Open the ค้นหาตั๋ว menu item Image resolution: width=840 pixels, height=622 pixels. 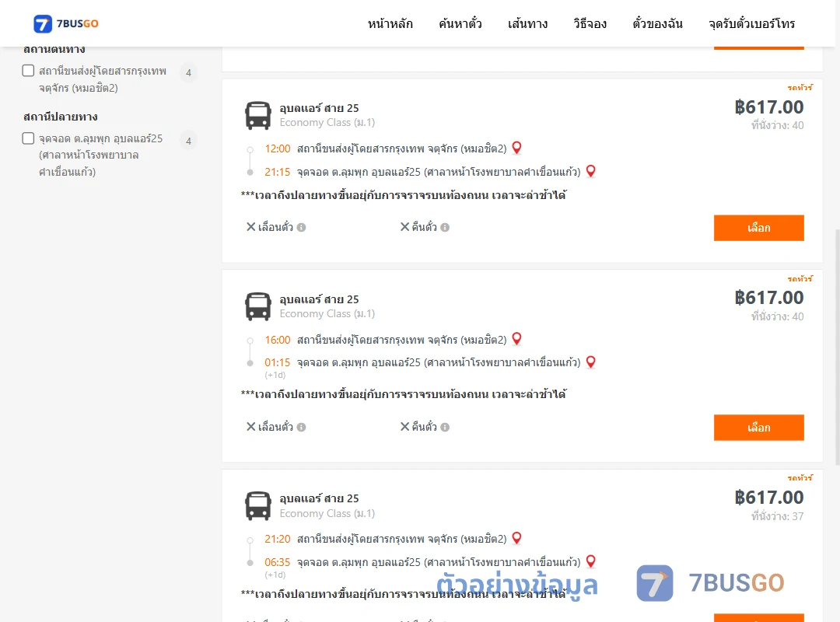point(460,23)
